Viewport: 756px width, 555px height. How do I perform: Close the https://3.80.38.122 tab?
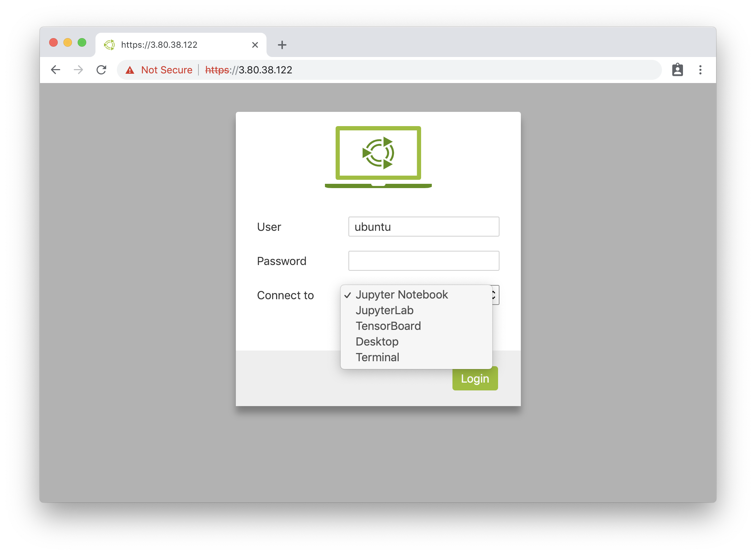(x=255, y=45)
